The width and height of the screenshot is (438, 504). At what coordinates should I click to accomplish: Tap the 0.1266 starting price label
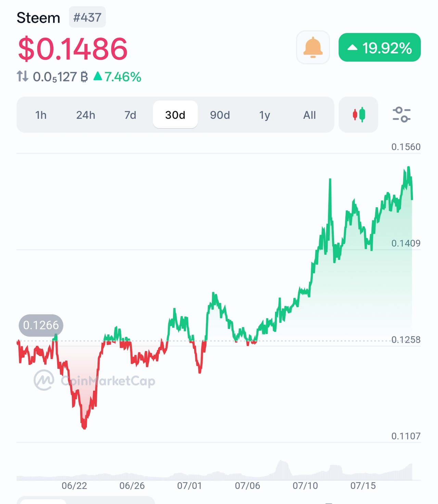41,325
